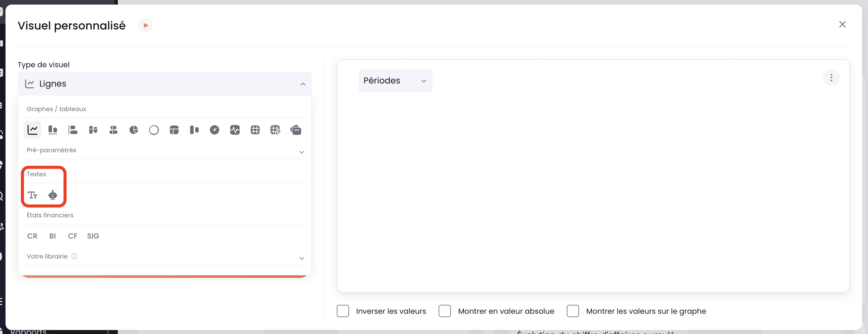Viewport: 868px width, 334px height.
Task: Choose the stacked bars with horizontal axis icon
Action: click(x=93, y=130)
